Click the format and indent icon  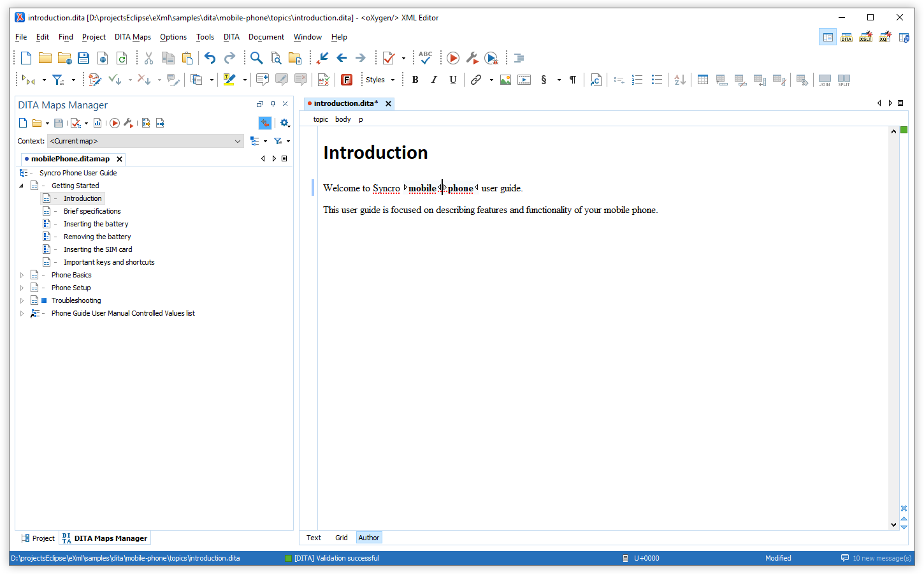pos(519,58)
